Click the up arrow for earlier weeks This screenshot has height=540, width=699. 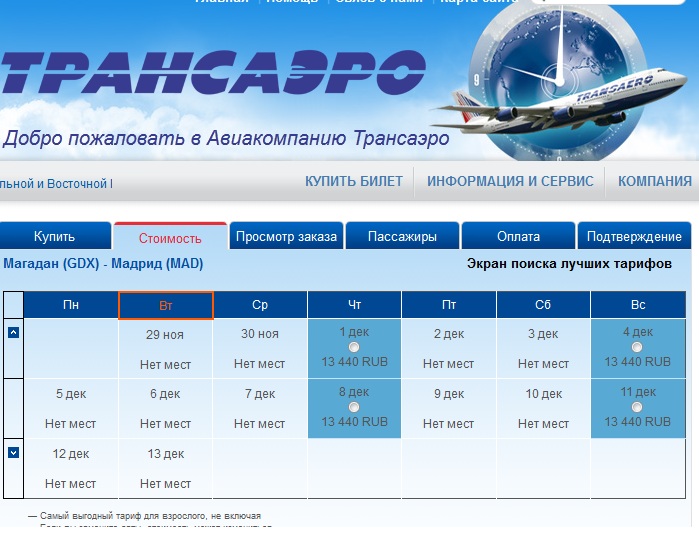coord(13,332)
